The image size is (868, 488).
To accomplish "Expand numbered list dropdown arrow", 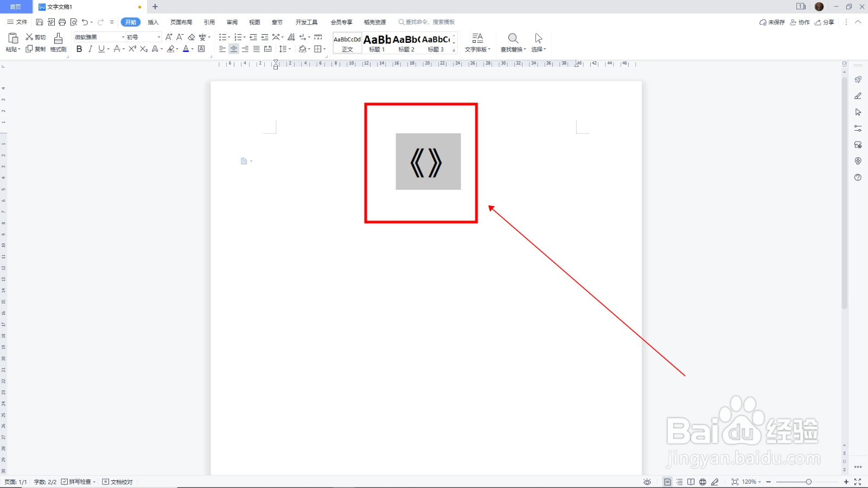I will pos(244,37).
